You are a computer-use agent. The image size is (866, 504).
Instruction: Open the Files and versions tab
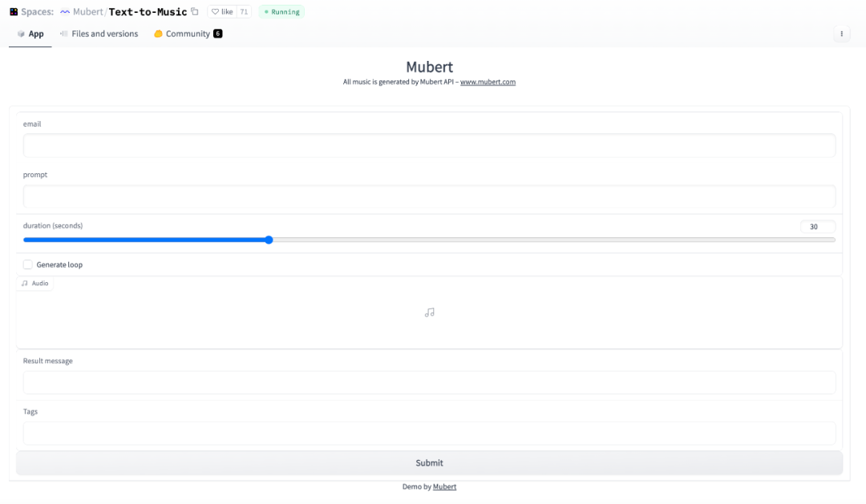pyautogui.click(x=99, y=34)
